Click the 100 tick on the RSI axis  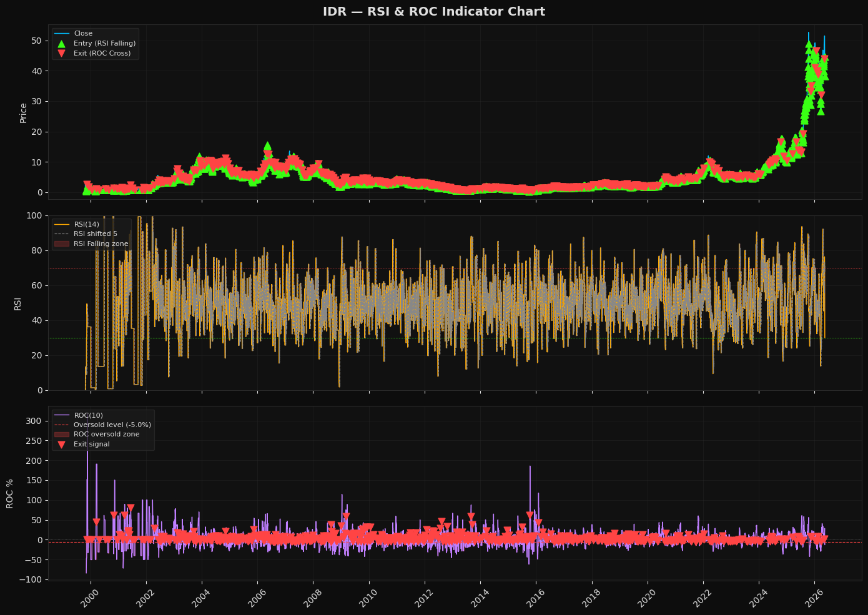tap(34, 216)
